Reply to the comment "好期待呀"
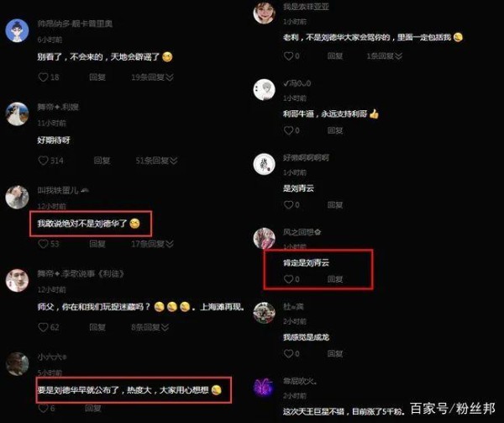Screen dimensions: 504x423 pos(102,161)
